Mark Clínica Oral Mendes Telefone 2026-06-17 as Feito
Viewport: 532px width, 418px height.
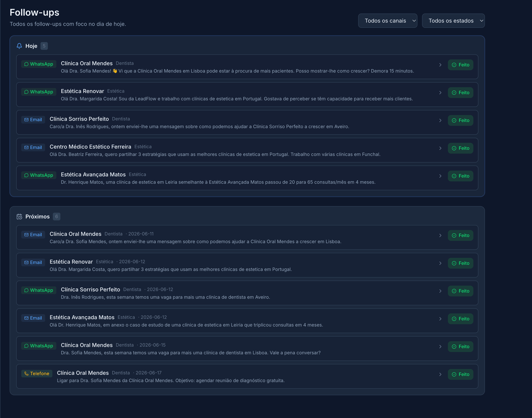click(x=460, y=374)
